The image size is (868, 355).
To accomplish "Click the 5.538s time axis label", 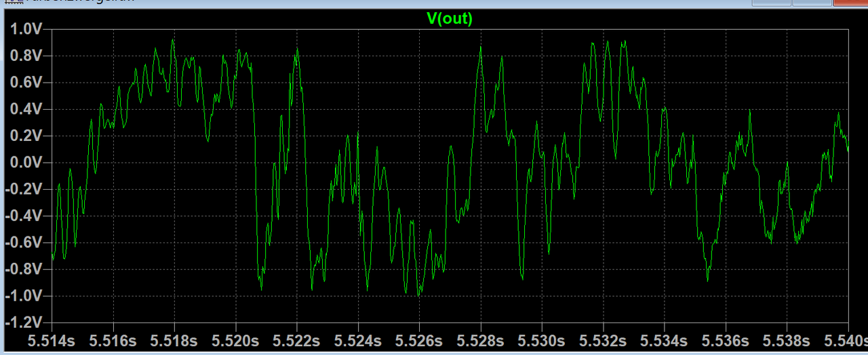I will click(x=787, y=340).
